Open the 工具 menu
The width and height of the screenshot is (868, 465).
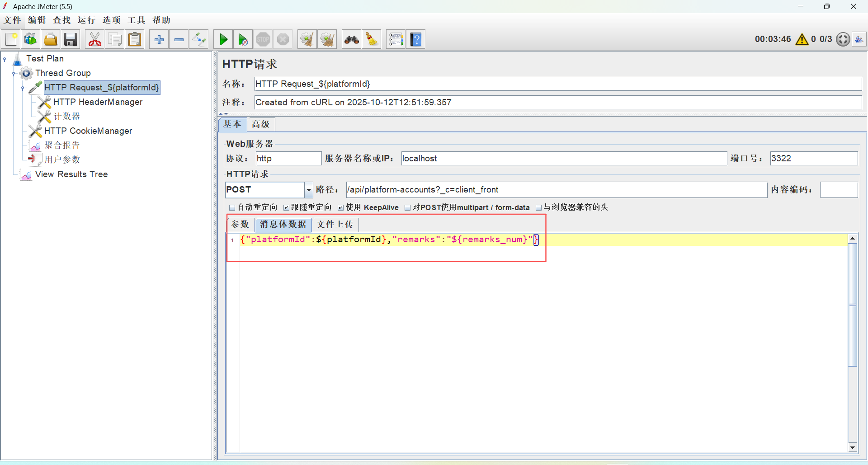click(x=137, y=20)
